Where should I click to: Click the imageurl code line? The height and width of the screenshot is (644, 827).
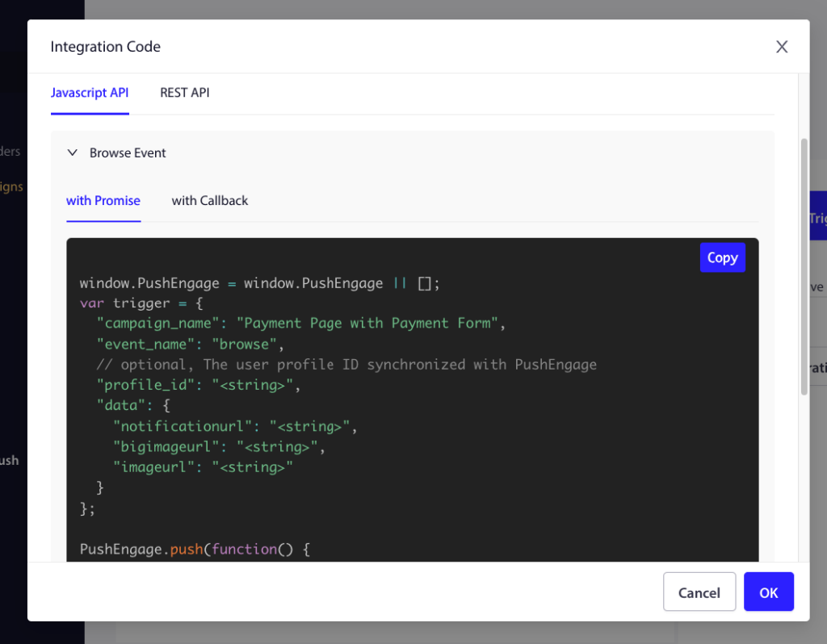pyautogui.click(x=203, y=466)
